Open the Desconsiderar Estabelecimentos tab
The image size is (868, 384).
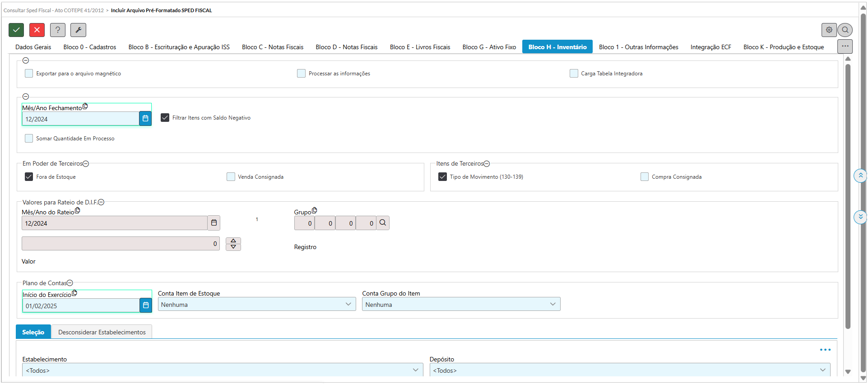pyautogui.click(x=102, y=332)
